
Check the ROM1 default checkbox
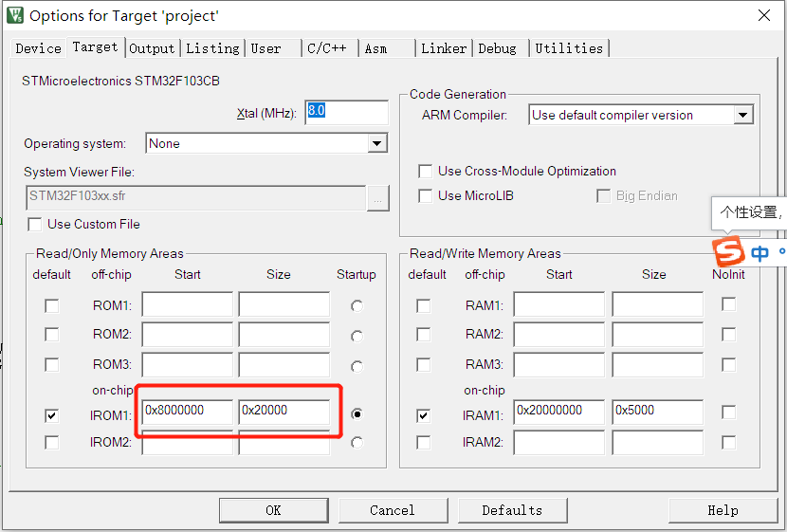(x=52, y=305)
